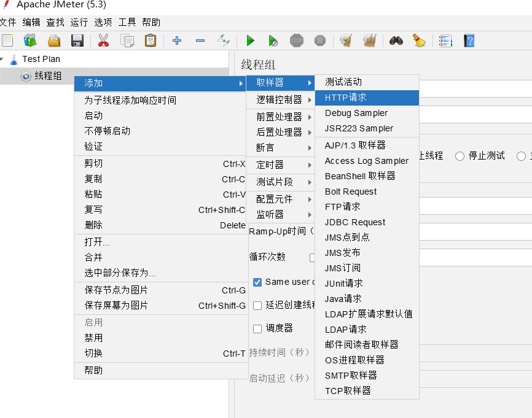Choose Access Log Sampler entry
Viewport: 532px width, 418px height.
tap(367, 161)
